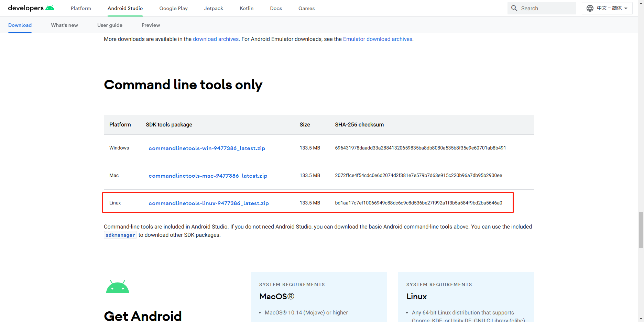Download commandlinetools-linux-9477386_latest.zip

[208, 203]
